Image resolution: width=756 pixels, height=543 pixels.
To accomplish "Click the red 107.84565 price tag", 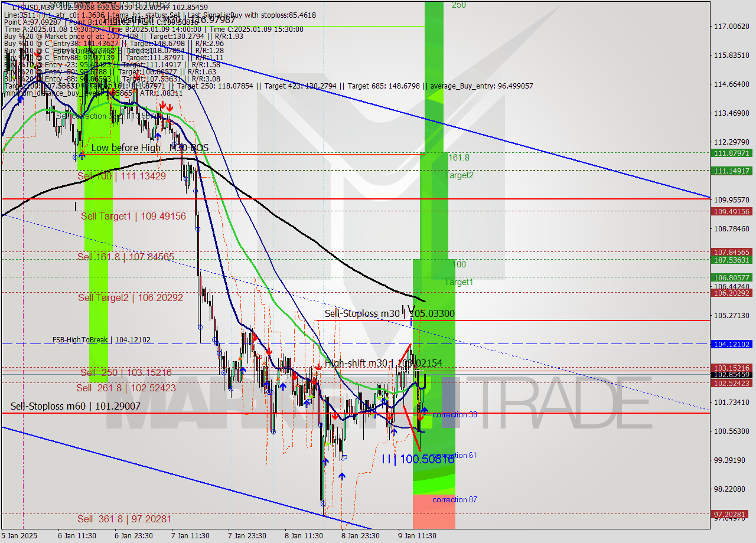I will click(x=732, y=252).
